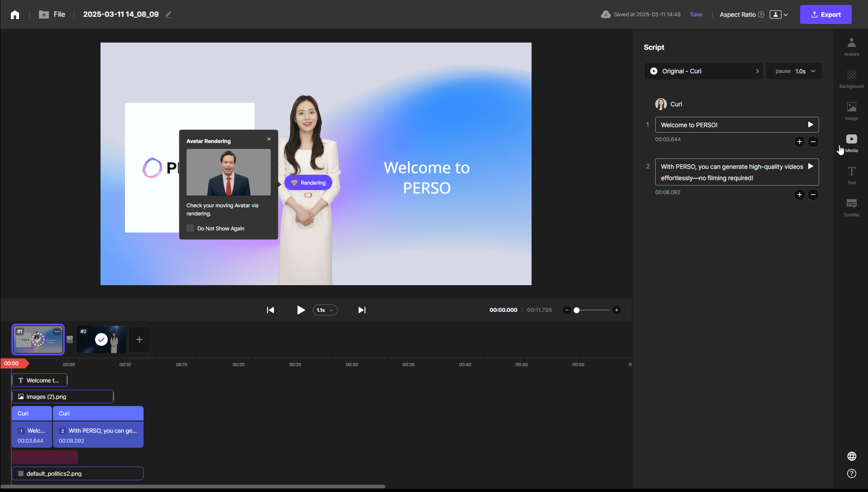Play script line two about high-quality videos
This screenshot has height=492, width=868.
click(x=810, y=166)
